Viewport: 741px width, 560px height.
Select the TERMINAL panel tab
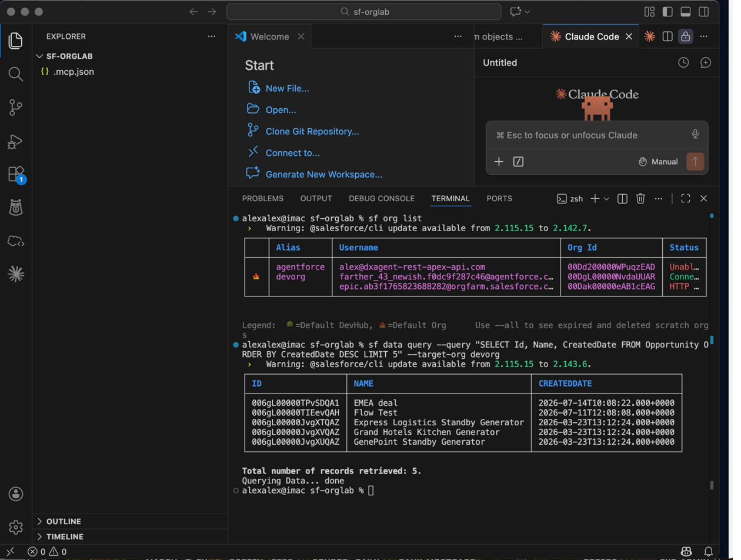[x=450, y=199]
